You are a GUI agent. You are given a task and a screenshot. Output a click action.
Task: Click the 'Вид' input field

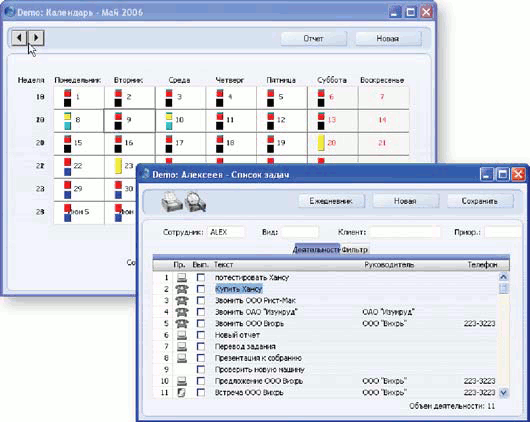click(300, 232)
